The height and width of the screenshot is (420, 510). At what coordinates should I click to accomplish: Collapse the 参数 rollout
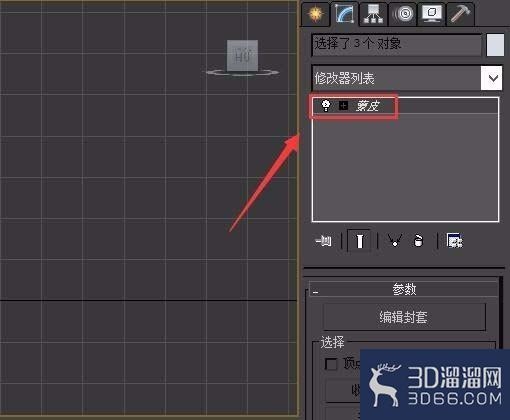point(404,289)
